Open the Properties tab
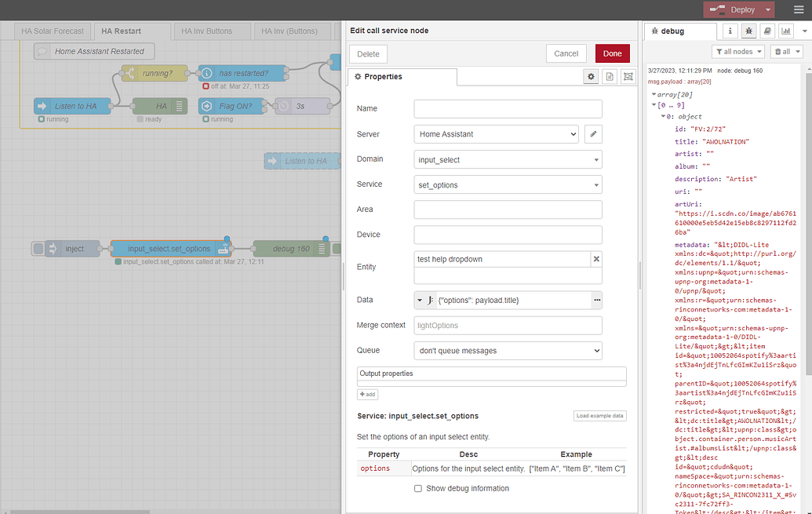 pos(402,77)
